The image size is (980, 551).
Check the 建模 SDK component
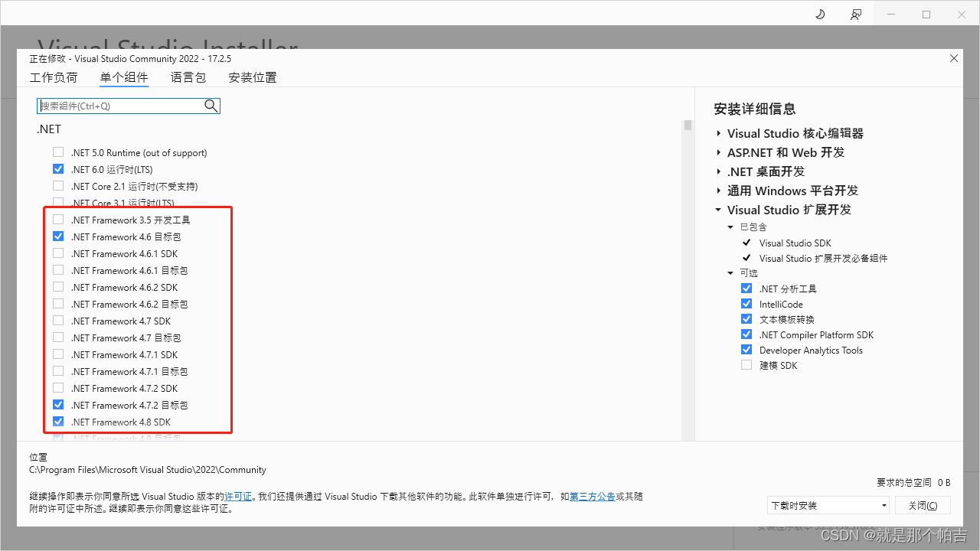746,364
